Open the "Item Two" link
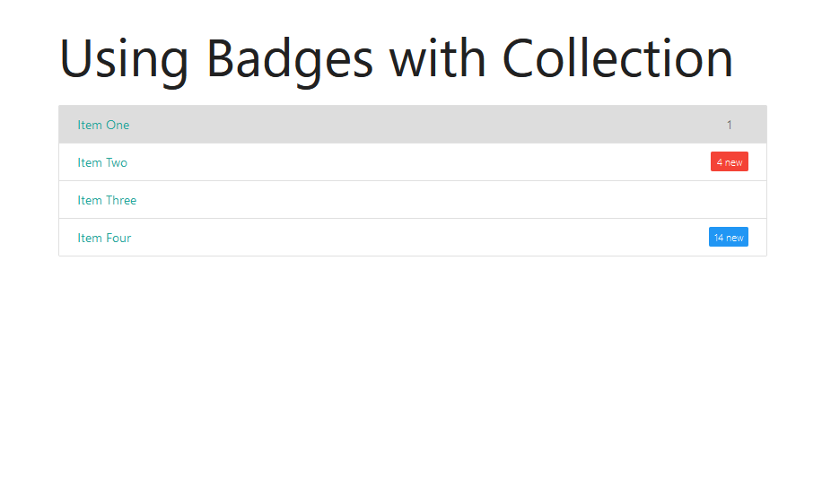The width and height of the screenshot is (822, 504). 102,162
